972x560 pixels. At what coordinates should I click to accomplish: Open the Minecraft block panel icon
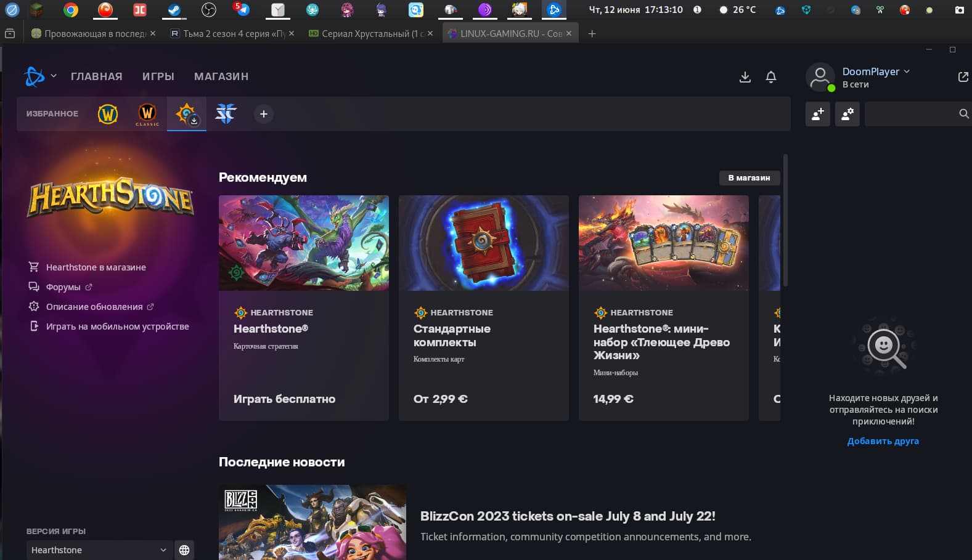tap(37, 9)
